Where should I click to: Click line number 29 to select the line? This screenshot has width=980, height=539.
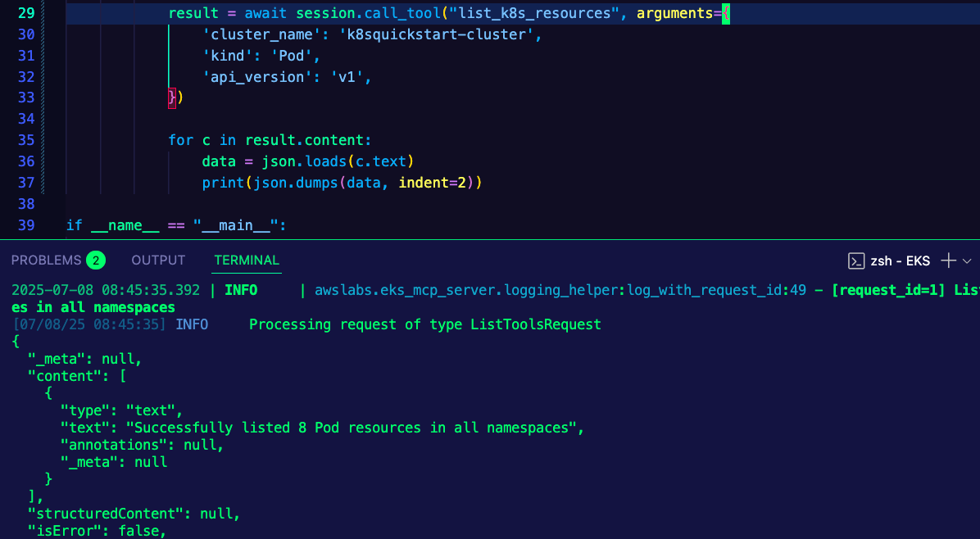(25, 12)
